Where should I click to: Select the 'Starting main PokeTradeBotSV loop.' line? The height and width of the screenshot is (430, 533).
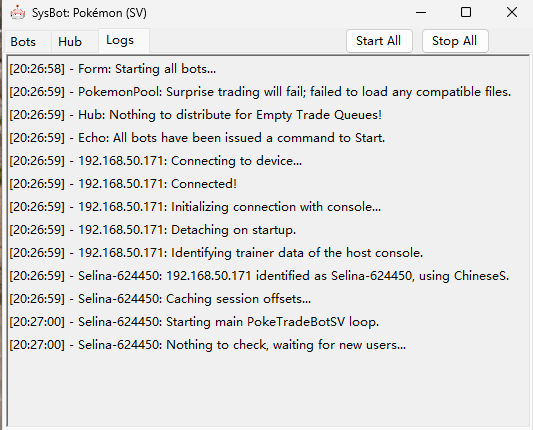point(194,322)
